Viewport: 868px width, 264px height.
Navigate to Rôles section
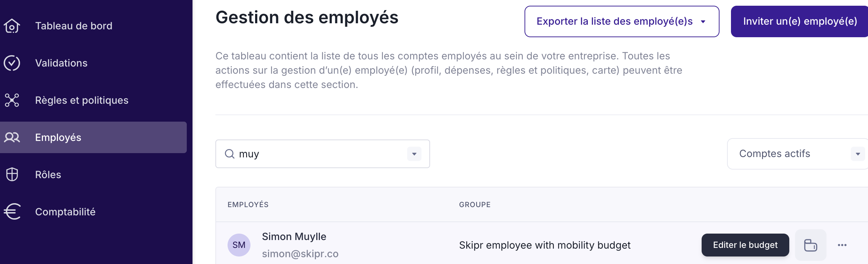[48, 175]
